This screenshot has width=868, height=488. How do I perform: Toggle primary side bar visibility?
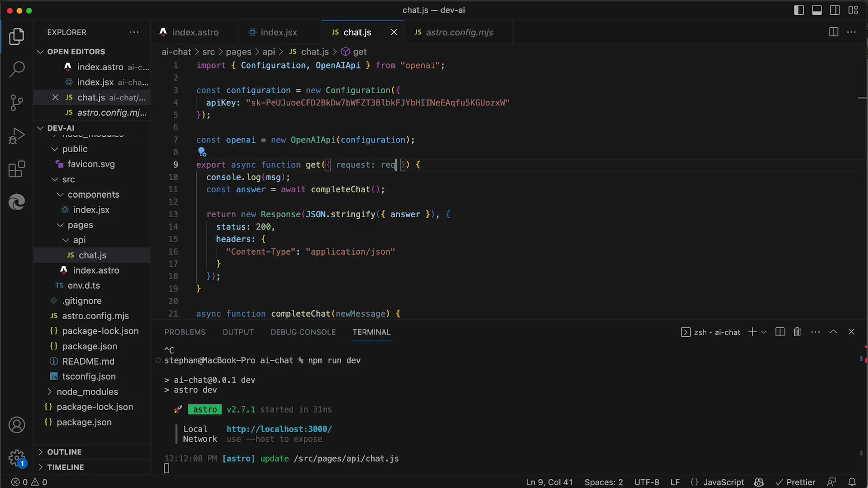(799, 10)
